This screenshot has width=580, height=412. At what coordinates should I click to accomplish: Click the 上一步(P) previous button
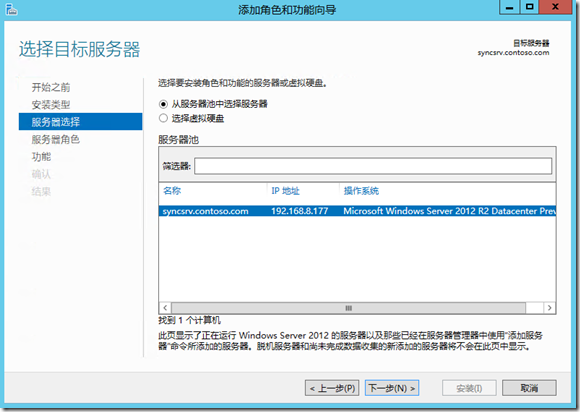[x=332, y=388]
